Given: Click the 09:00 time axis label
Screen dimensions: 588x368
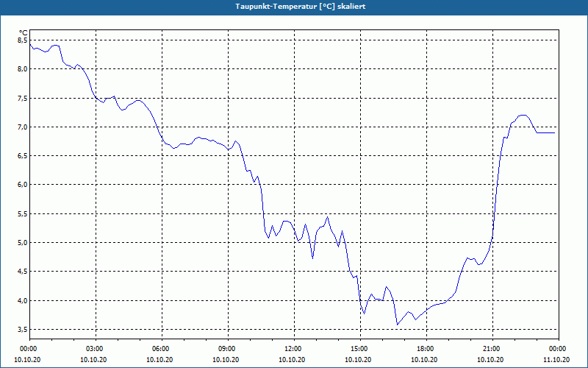Looking at the screenshot, I should pos(226,349).
